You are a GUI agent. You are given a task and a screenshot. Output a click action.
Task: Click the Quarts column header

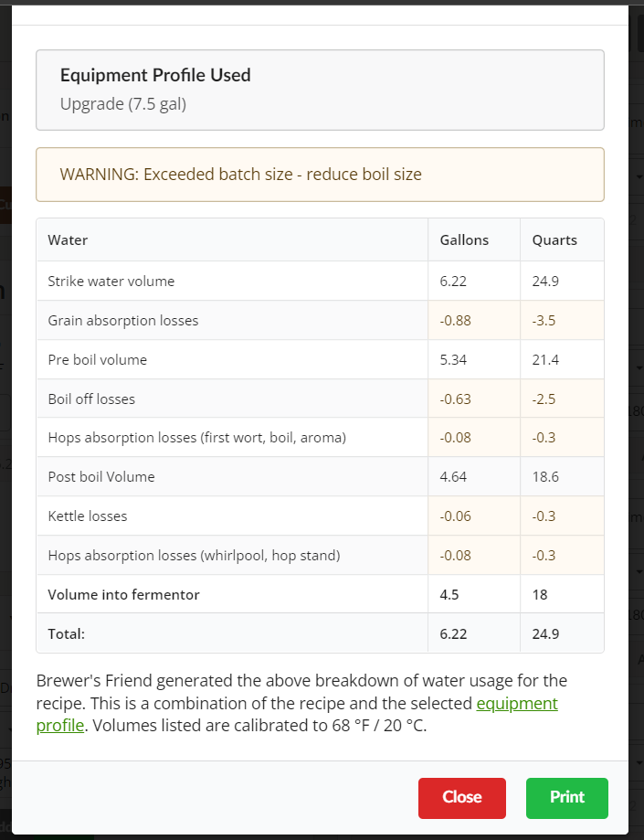click(554, 240)
